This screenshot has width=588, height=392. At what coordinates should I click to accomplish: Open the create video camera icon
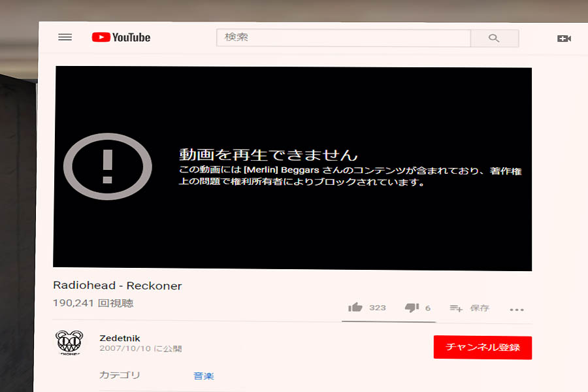point(564,39)
